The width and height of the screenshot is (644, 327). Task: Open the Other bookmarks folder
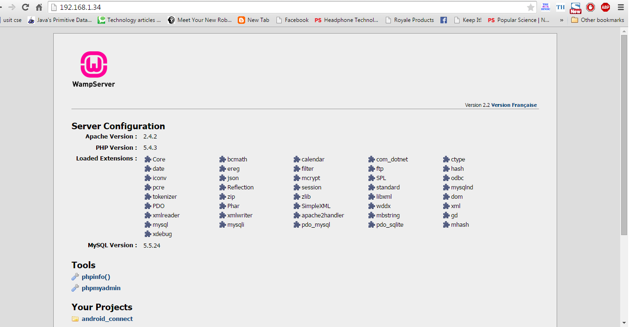coord(597,20)
